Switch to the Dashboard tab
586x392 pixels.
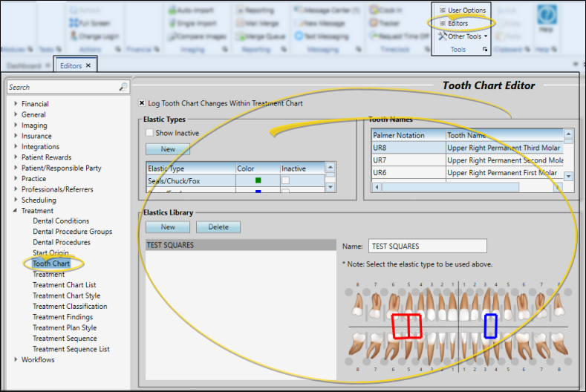22,65
